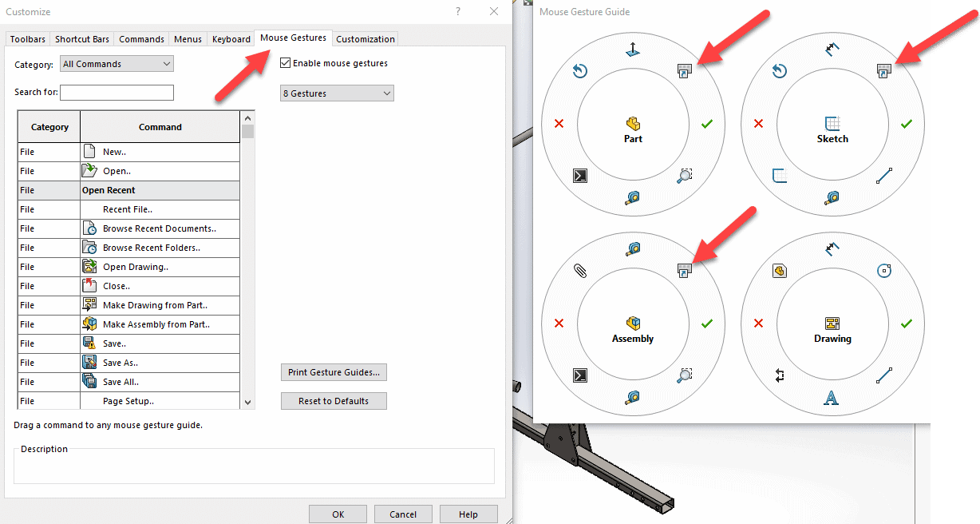The image size is (980, 524).
Task: Click the question mark in Customize title bar
Action: [458, 12]
